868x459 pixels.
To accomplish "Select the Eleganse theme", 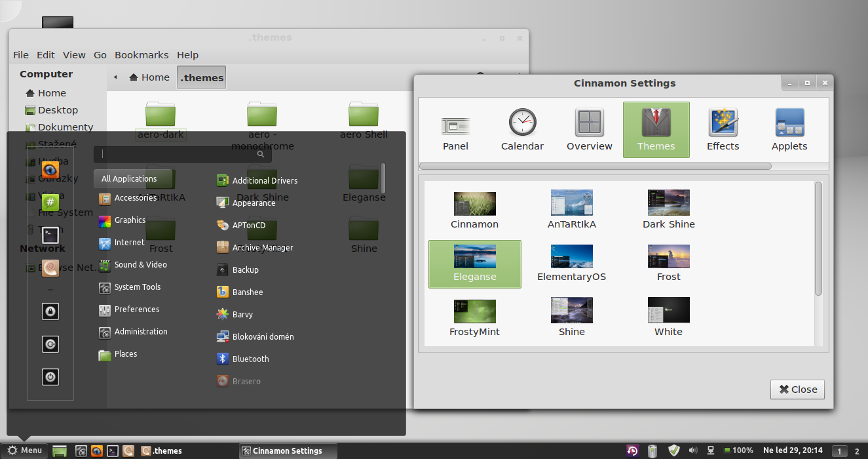I will click(x=475, y=264).
